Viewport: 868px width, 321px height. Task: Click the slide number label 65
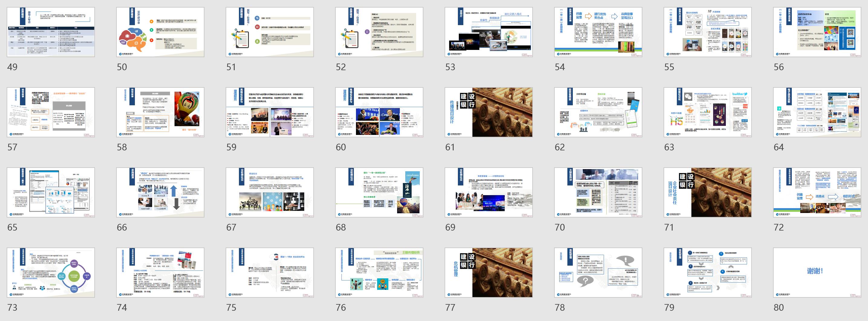click(12, 228)
